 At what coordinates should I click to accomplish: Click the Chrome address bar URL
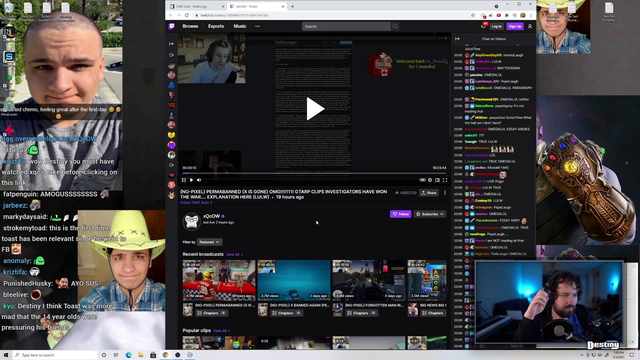tap(234, 16)
